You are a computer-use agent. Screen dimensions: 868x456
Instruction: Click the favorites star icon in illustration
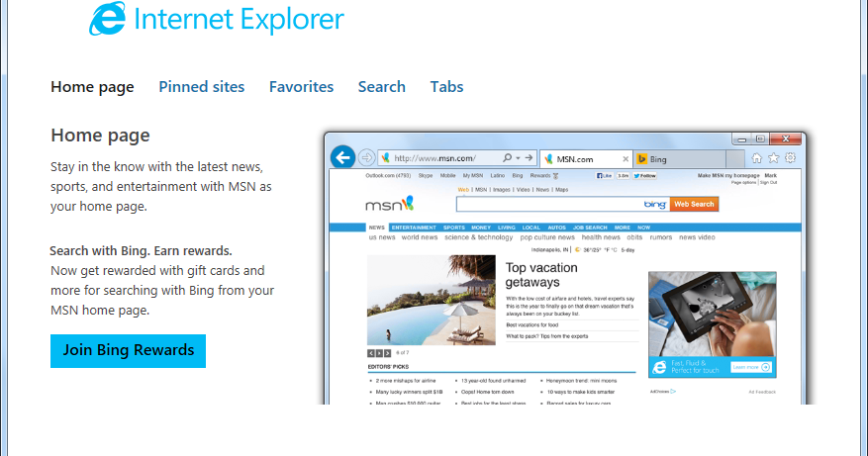773,158
